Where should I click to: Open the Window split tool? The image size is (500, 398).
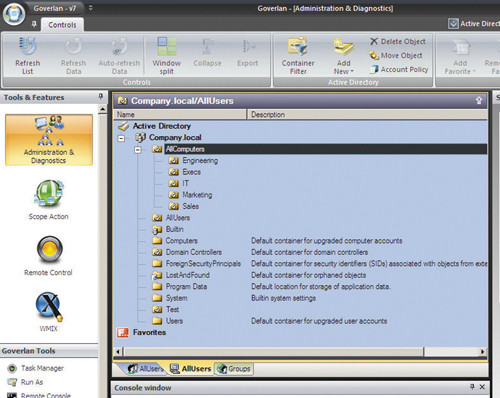coord(167,56)
